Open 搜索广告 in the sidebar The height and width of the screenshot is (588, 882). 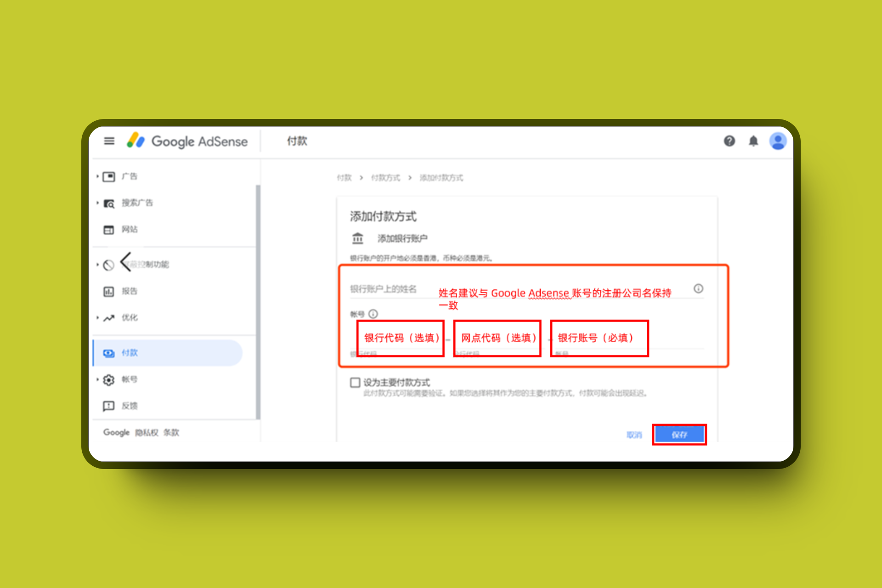pos(137,203)
